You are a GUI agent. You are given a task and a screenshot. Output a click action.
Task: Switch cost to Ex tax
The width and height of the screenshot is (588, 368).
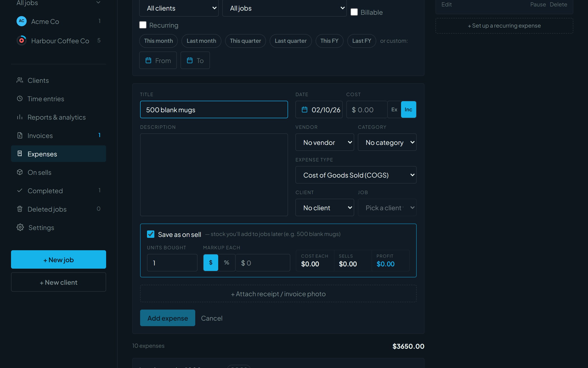[x=394, y=109]
